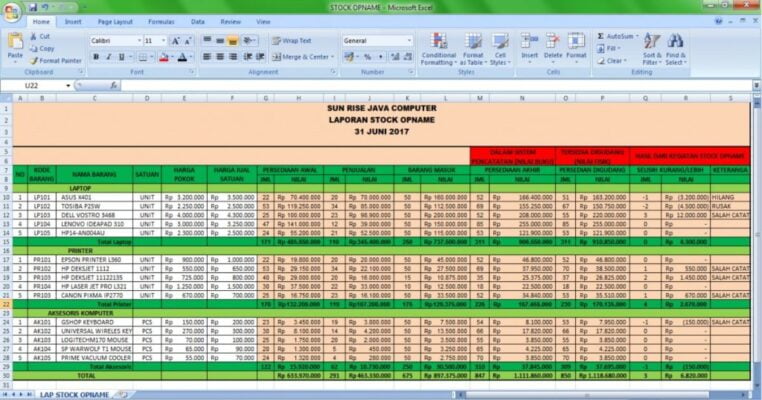Open the Fill options
The width and height of the screenshot is (762, 400).
point(607,49)
